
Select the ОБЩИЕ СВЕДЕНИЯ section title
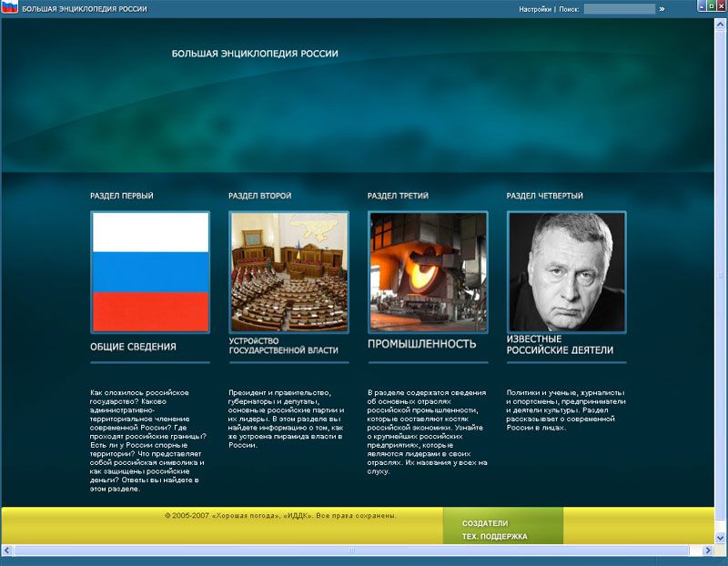(x=133, y=347)
